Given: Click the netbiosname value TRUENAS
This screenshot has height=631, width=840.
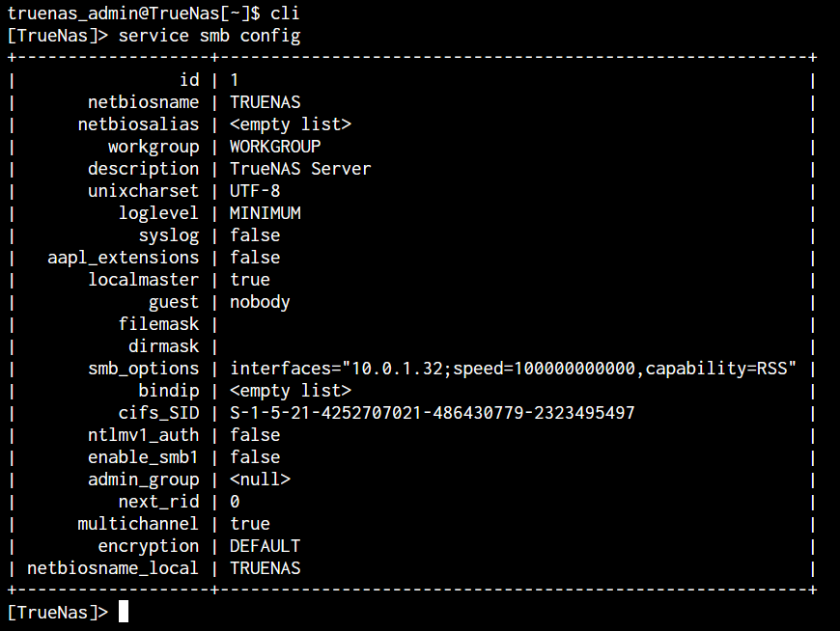Looking at the screenshot, I should (x=266, y=102).
